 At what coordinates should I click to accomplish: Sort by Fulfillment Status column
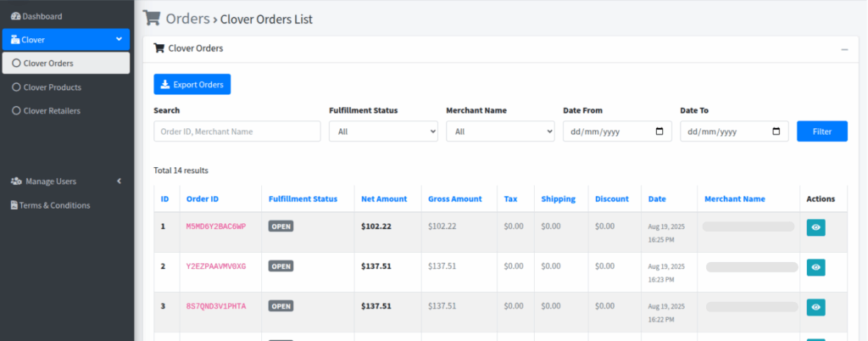coord(303,198)
